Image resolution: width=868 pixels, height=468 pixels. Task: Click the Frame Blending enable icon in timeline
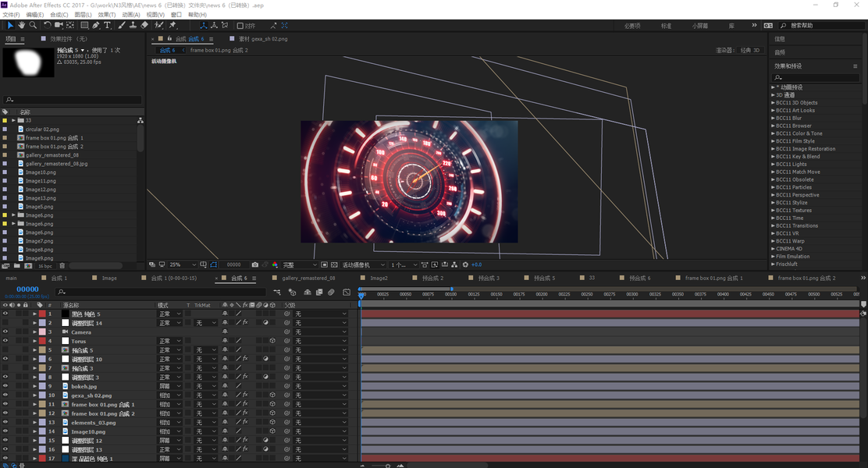click(x=319, y=292)
